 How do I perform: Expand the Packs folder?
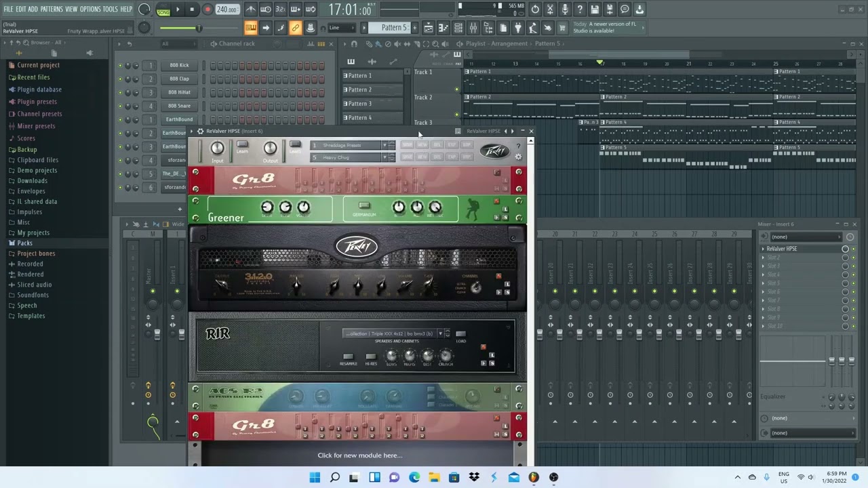(x=24, y=243)
